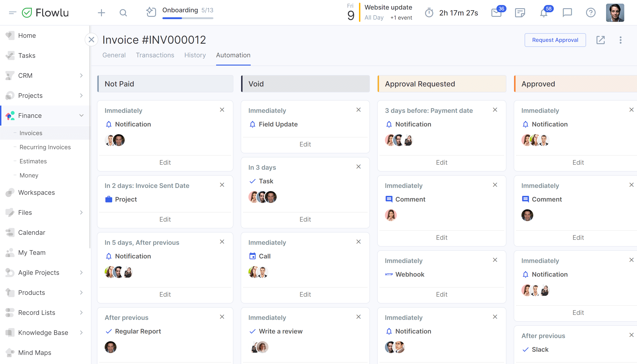Switch to the General tab
The height and width of the screenshot is (364, 637).
pos(114,55)
